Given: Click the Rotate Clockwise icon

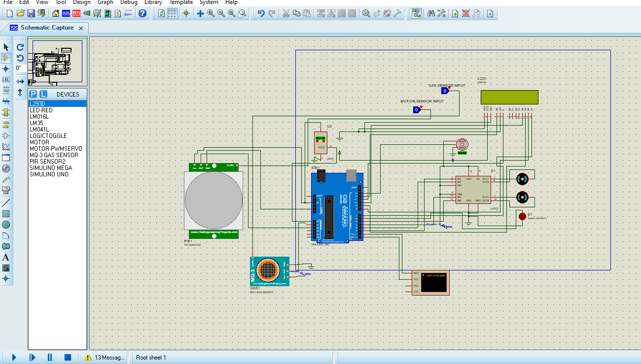Looking at the screenshot, I should [x=20, y=47].
